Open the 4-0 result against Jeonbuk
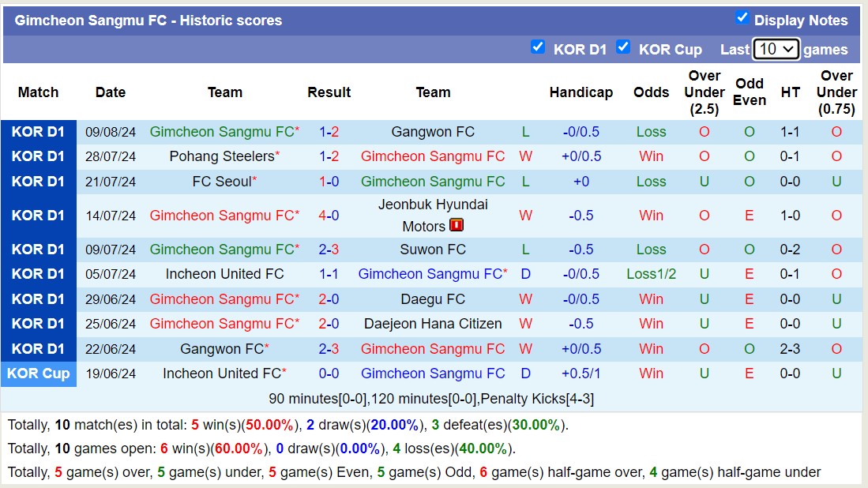 point(329,216)
